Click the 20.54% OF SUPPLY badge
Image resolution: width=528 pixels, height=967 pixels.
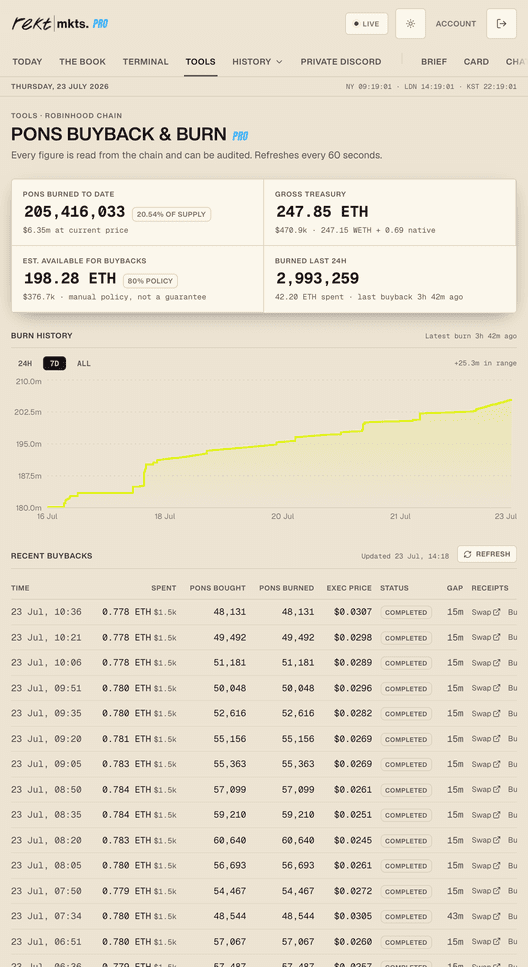(x=171, y=214)
